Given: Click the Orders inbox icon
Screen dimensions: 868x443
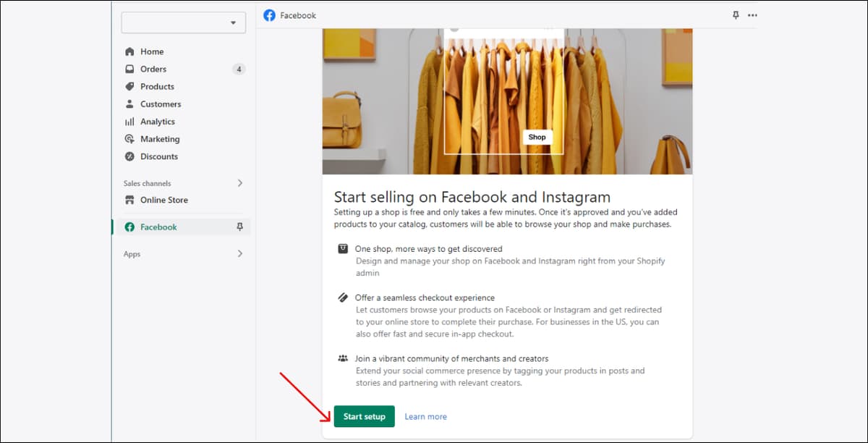Looking at the screenshot, I should pyautogui.click(x=129, y=69).
